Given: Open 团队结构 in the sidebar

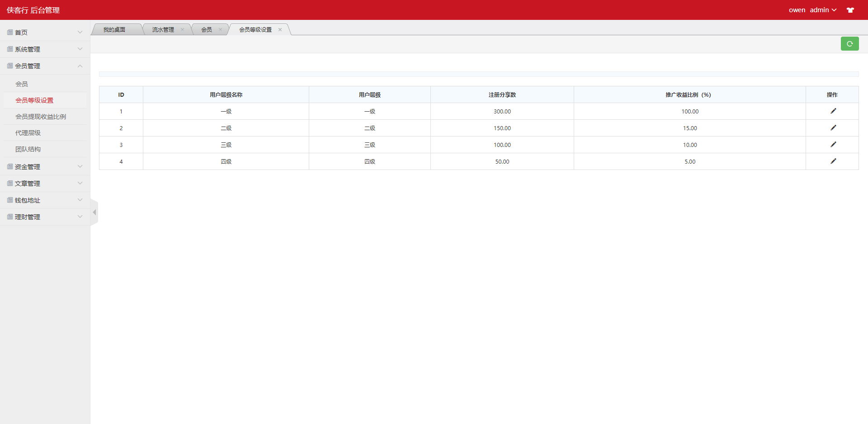Looking at the screenshot, I should (x=28, y=149).
